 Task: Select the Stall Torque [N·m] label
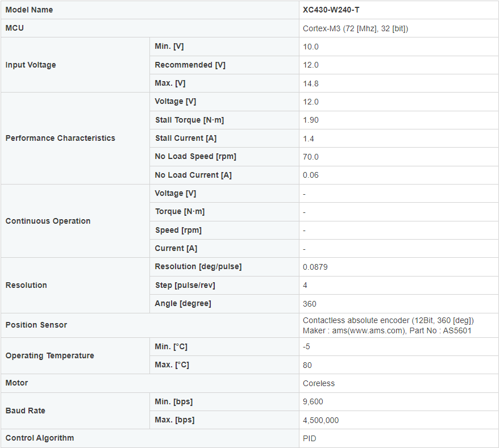coord(190,120)
